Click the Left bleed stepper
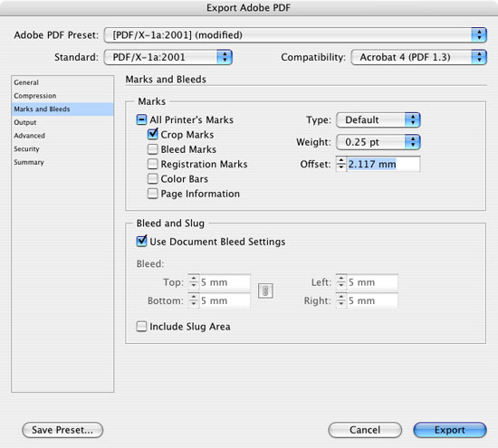The width and height of the screenshot is (498, 448). pos(341,282)
